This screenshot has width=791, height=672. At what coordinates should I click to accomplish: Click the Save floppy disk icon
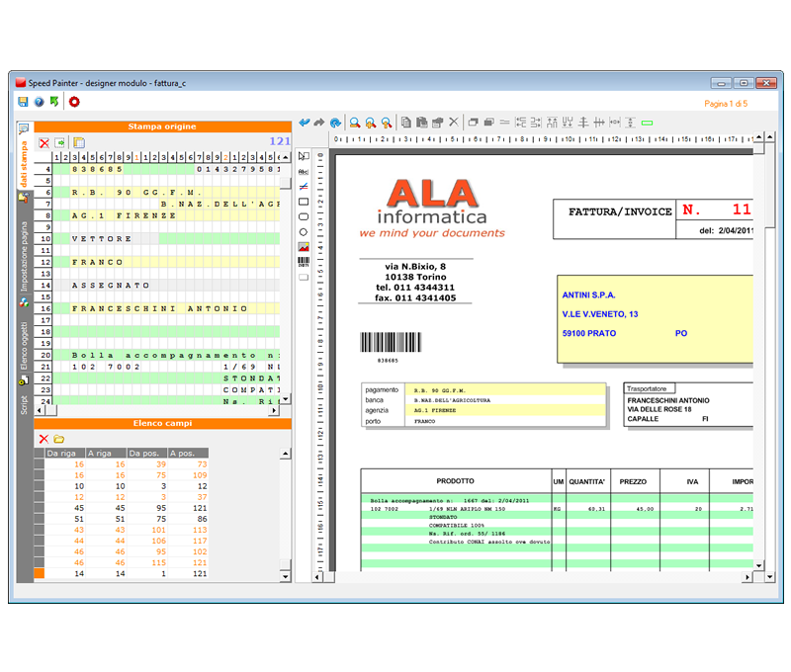click(23, 102)
